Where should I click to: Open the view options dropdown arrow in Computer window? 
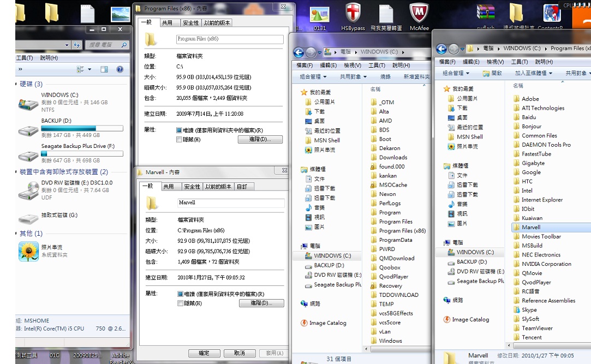point(89,69)
